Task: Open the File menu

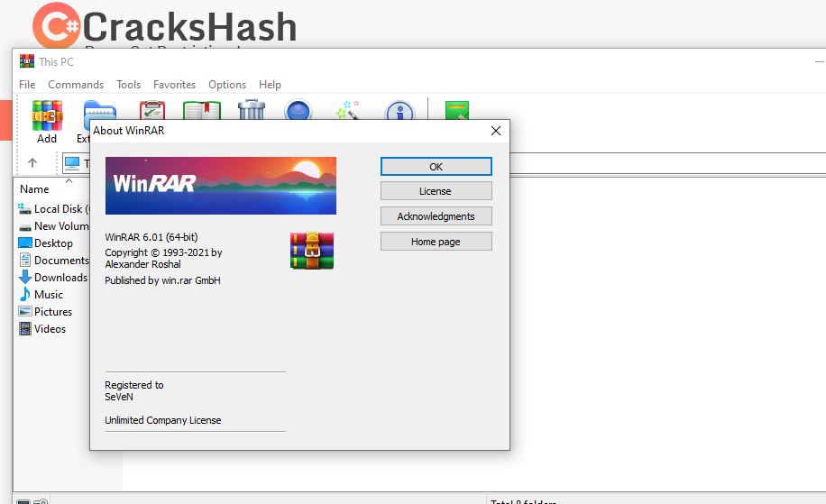Action: click(x=27, y=84)
